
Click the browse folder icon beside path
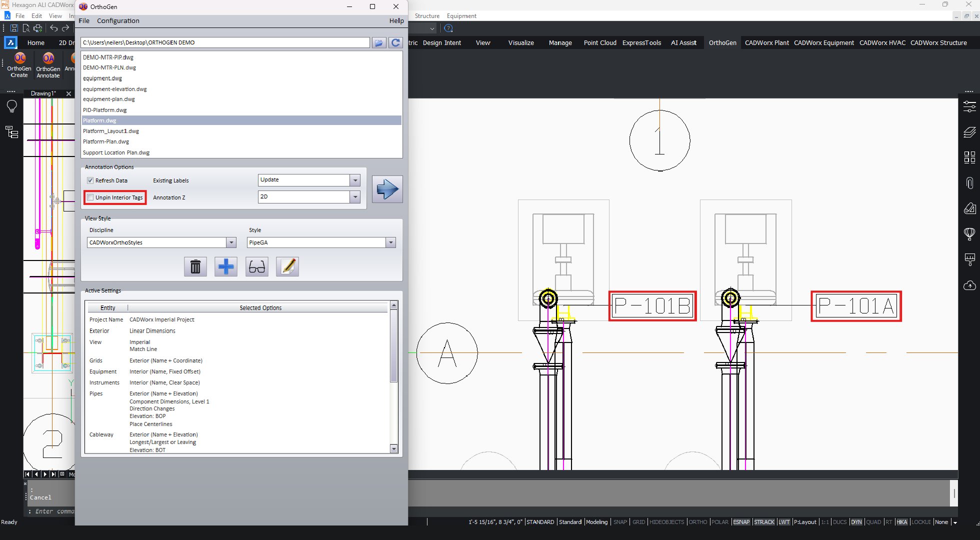[379, 42]
